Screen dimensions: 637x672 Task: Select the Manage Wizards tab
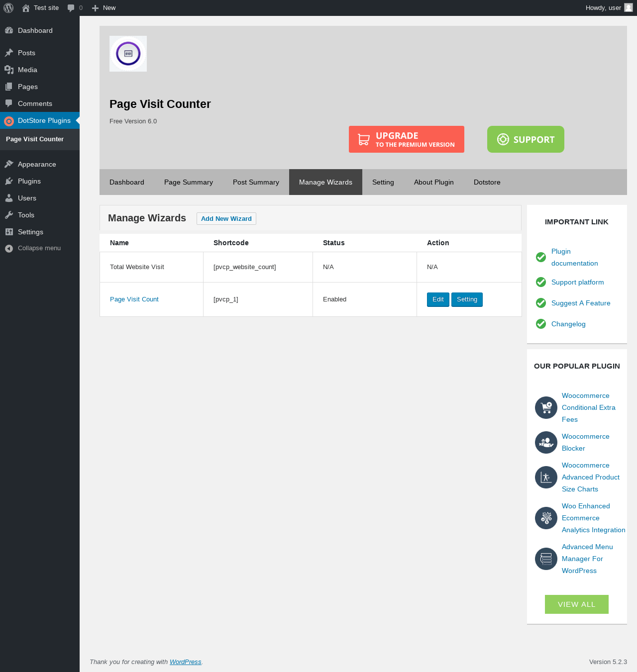pos(325,182)
